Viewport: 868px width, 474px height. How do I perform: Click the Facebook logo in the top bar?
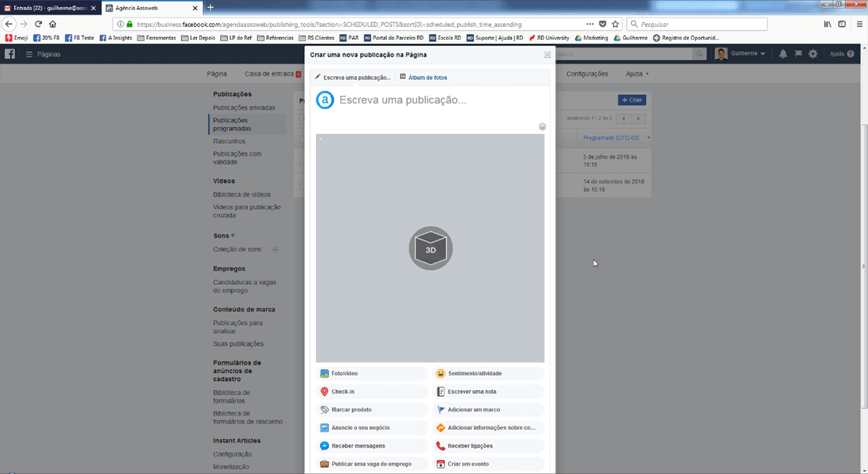pos(10,54)
